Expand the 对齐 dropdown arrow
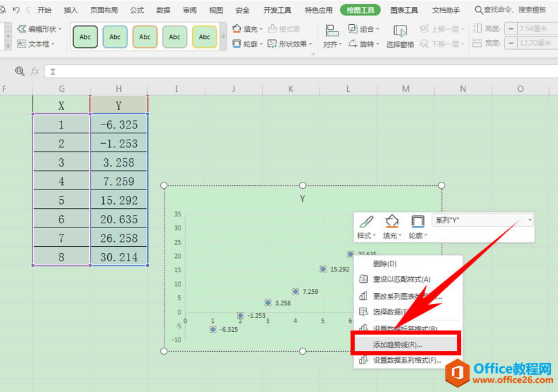Screen dimensions: 558x392 [x=340, y=44]
